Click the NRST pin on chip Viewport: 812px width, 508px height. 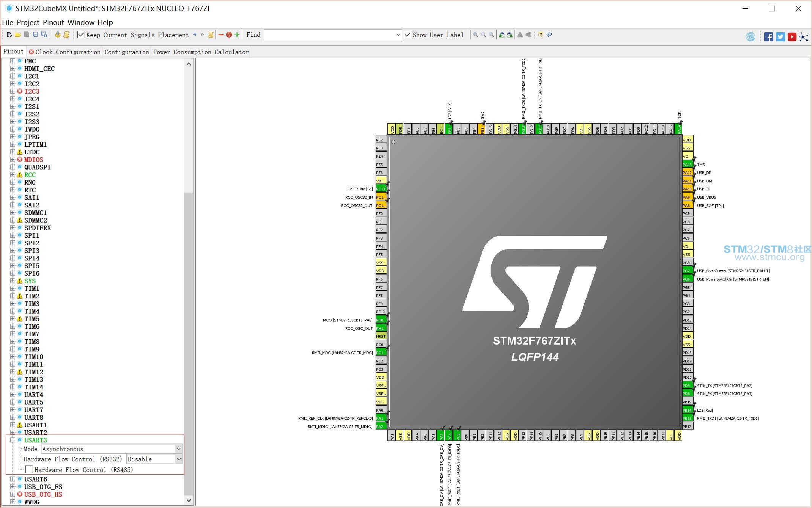pos(381,336)
